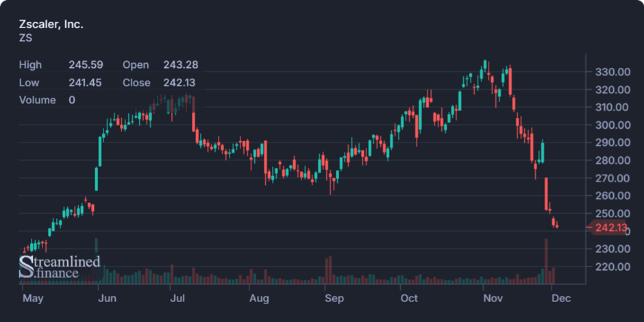Click the 220.00 price axis label

(612, 267)
